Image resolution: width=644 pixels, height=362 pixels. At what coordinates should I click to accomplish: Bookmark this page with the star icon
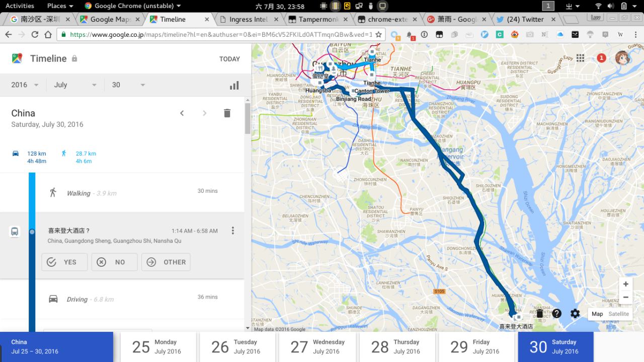pos(378,35)
